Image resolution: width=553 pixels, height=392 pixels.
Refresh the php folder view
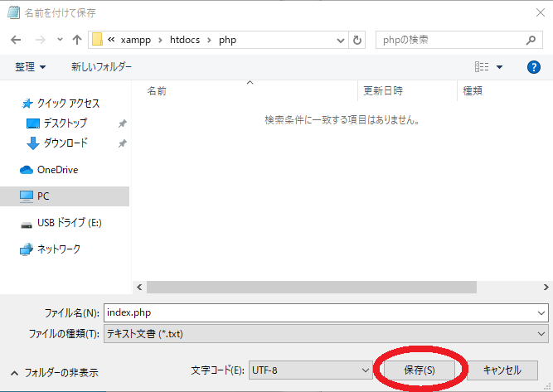[x=357, y=40]
